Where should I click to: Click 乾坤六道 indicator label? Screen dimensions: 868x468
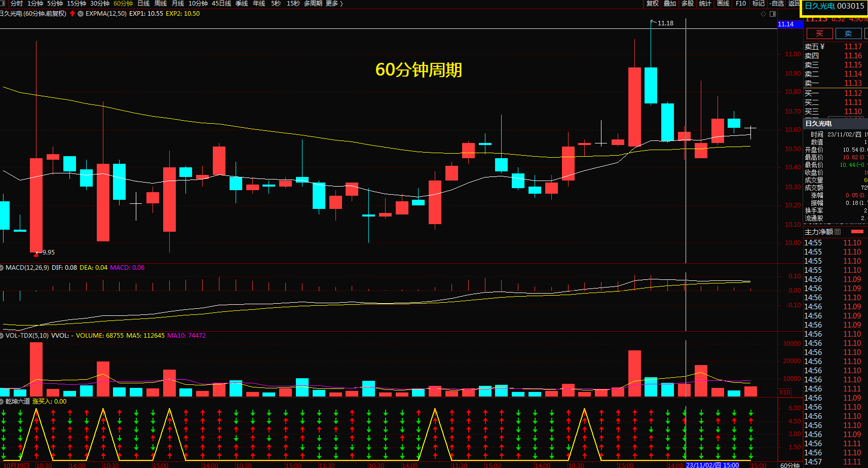click(18, 402)
